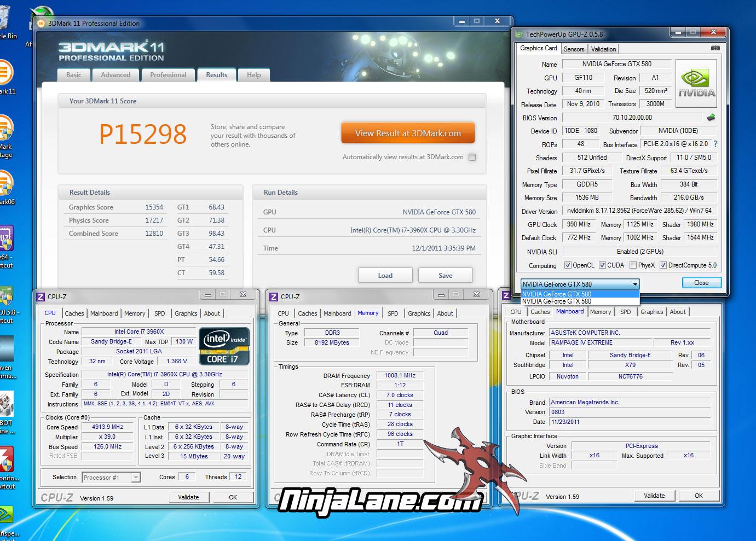Open the Processor #1 selection dropdown

point(111,478)
